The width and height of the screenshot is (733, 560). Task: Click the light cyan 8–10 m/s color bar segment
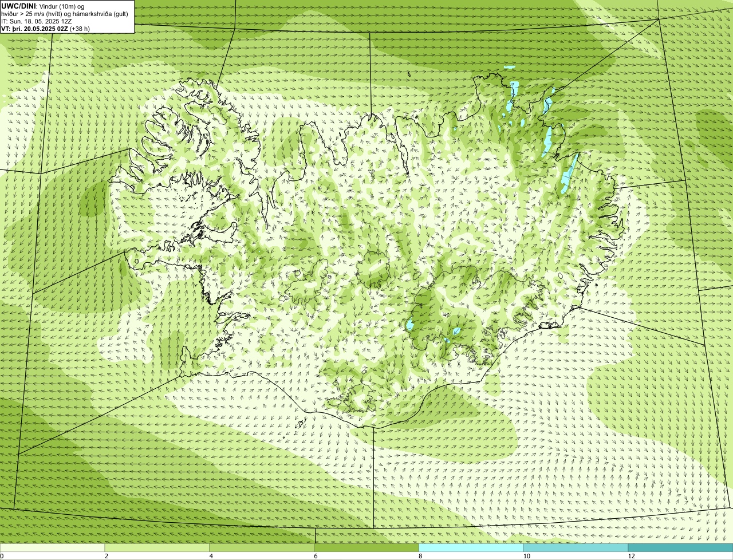[x=471, y=548]
